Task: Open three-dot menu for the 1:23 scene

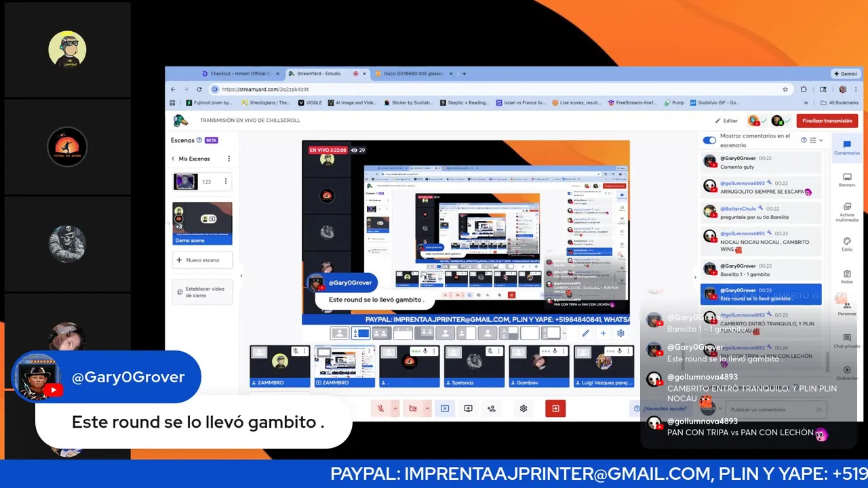Action: point(225,182)
